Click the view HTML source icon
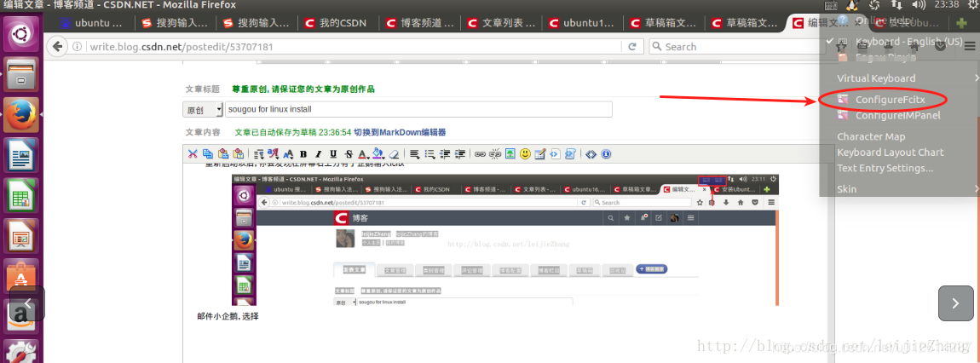The image size is (980, 363). [591, 153]
